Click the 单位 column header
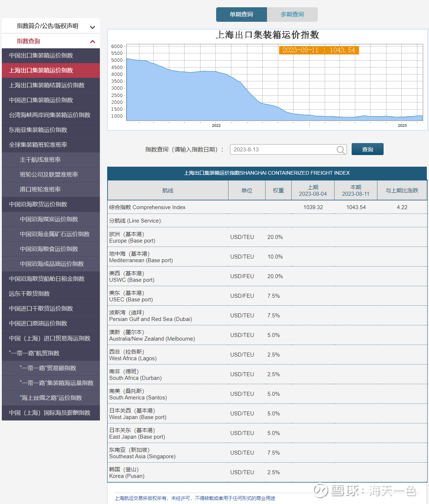The height and width of the screenshot is (504, 429). pyautogui.click(x=247, y=190)
